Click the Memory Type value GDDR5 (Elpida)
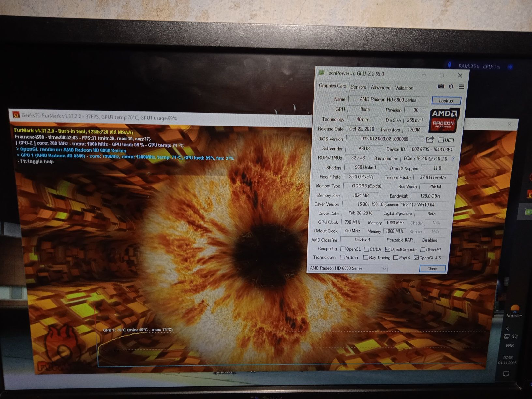 coord(367,186)
